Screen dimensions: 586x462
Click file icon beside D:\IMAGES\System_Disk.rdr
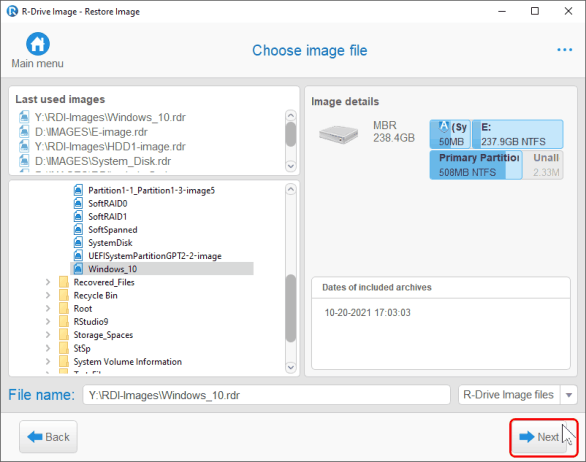tap(24, 161)
